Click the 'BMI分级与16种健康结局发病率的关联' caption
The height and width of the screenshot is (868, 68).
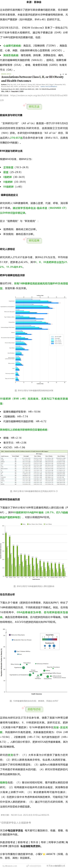pos(34,391)
